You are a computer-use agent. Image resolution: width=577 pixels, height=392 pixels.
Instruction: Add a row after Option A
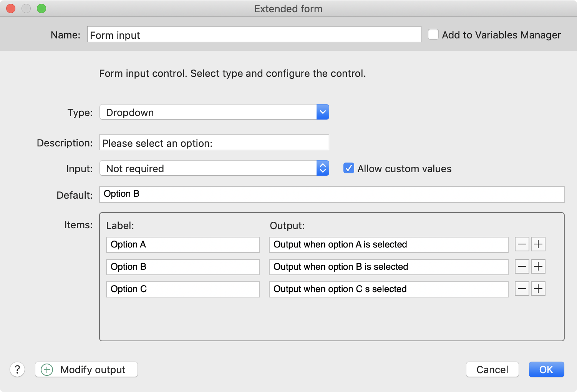click(x=538, y=244)
